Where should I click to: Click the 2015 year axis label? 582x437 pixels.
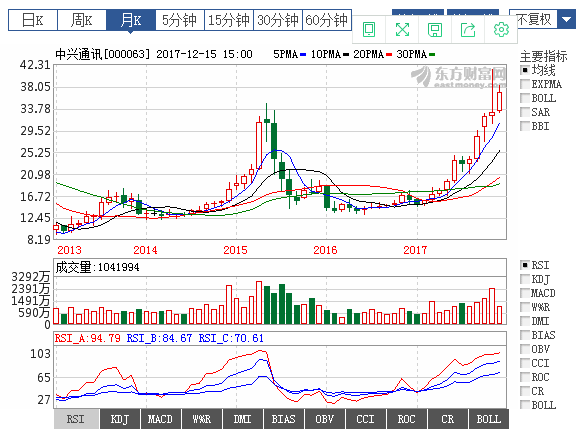point(235,250)
